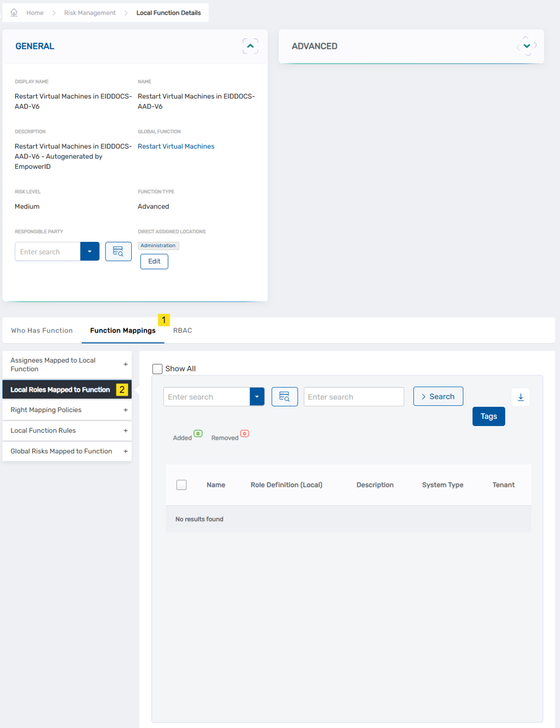Open the Responsible Party dropdown arrow

click(x=90, y=252)
